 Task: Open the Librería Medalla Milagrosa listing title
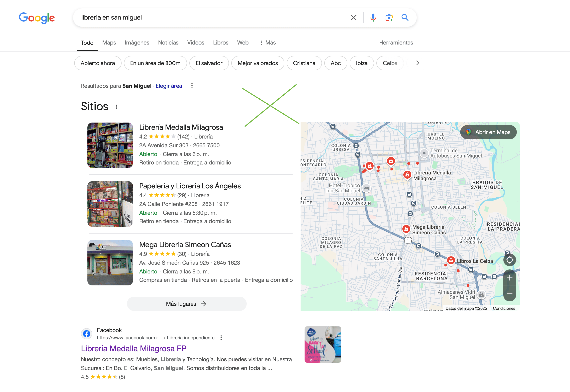(x=181, y=127)
